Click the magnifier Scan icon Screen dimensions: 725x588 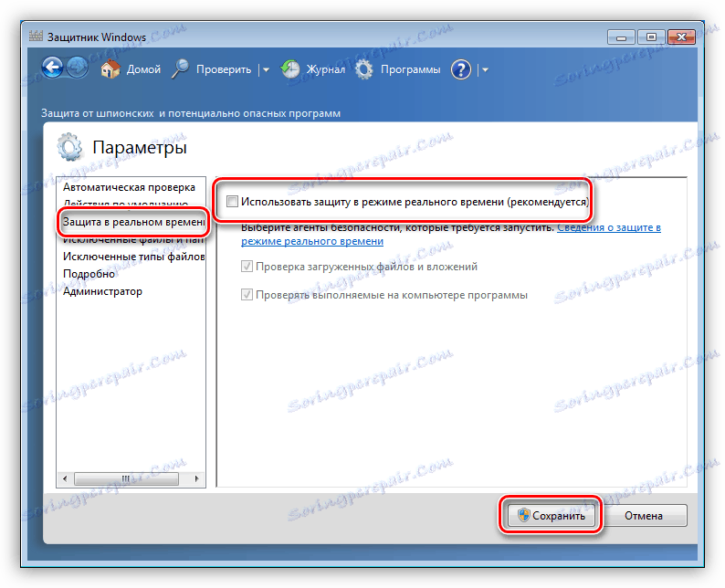[x=180, y=69]
